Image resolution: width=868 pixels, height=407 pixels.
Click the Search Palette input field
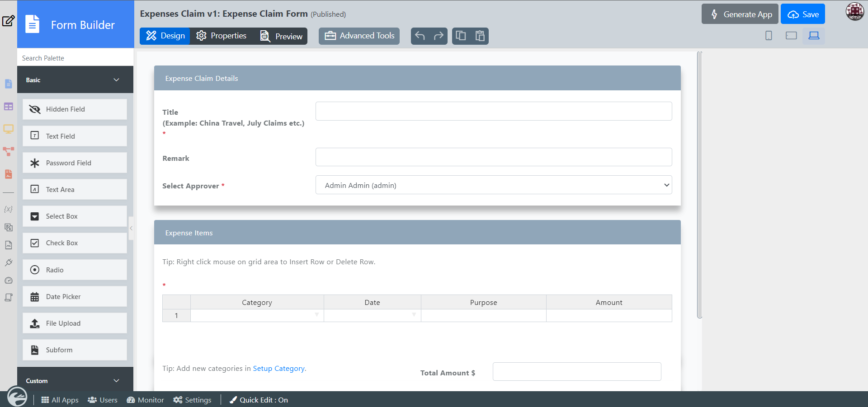click(x=75, y=58)
